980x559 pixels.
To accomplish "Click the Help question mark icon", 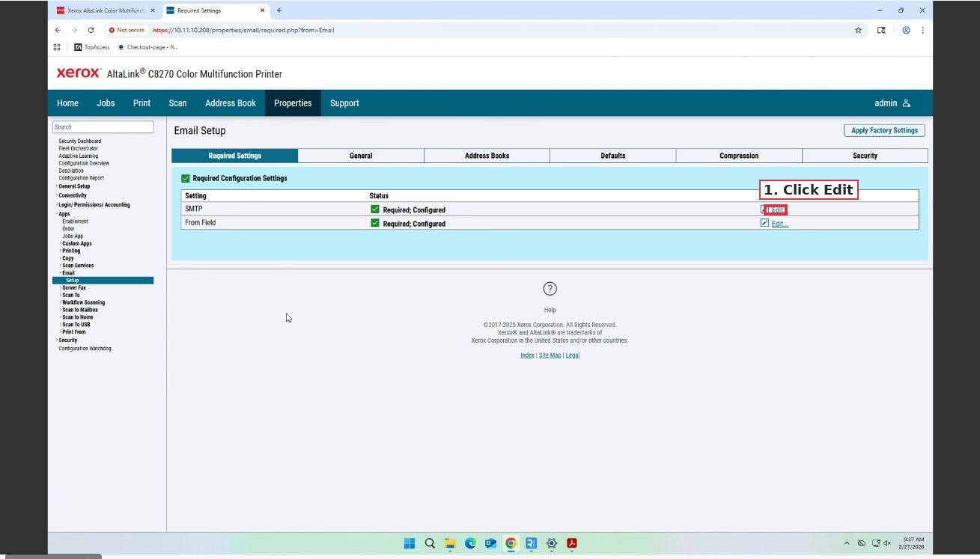I will coord(550,289).
